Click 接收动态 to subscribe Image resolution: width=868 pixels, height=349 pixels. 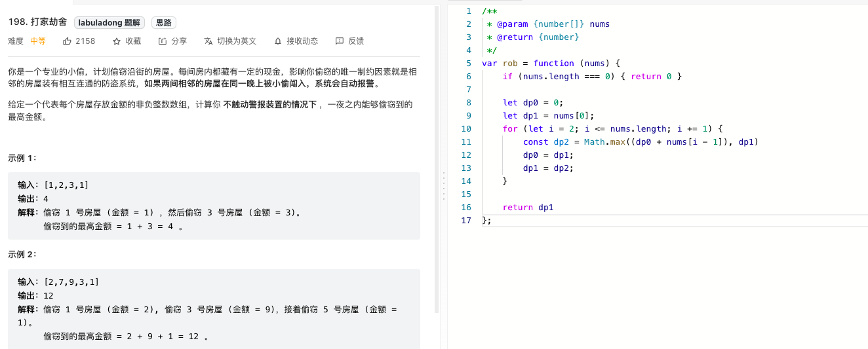click(302, 41)
